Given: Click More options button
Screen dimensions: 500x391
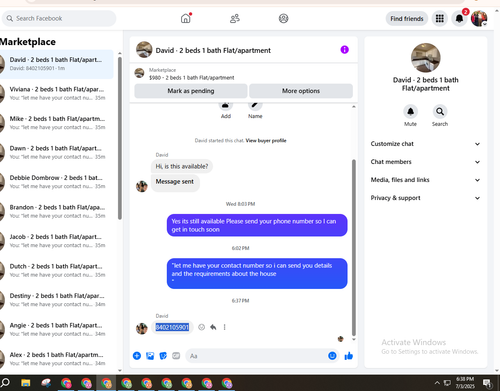Looking at the screenshot, I should [x=301, y=91].
